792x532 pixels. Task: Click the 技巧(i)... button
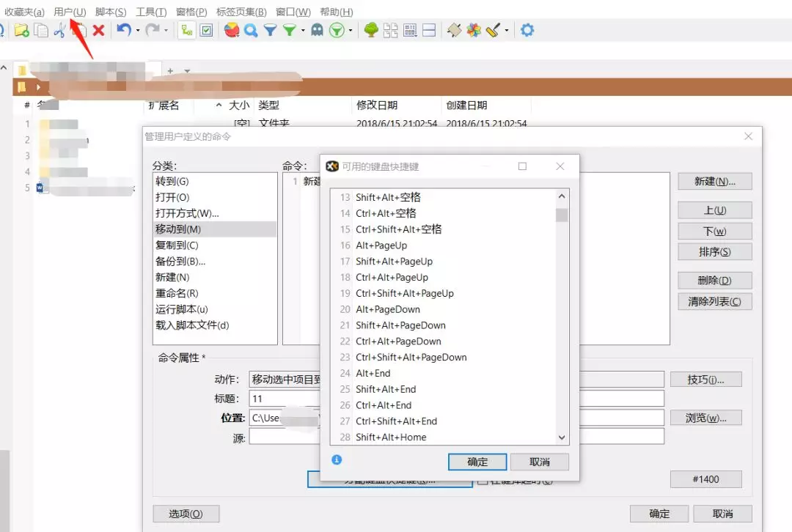[x=705, y=379]
